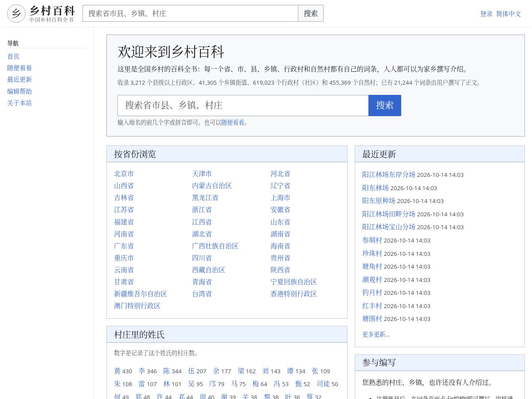Open 编辑帮助 in sidebar navigation
Screen dimensions: 532x399
(20, 91)
